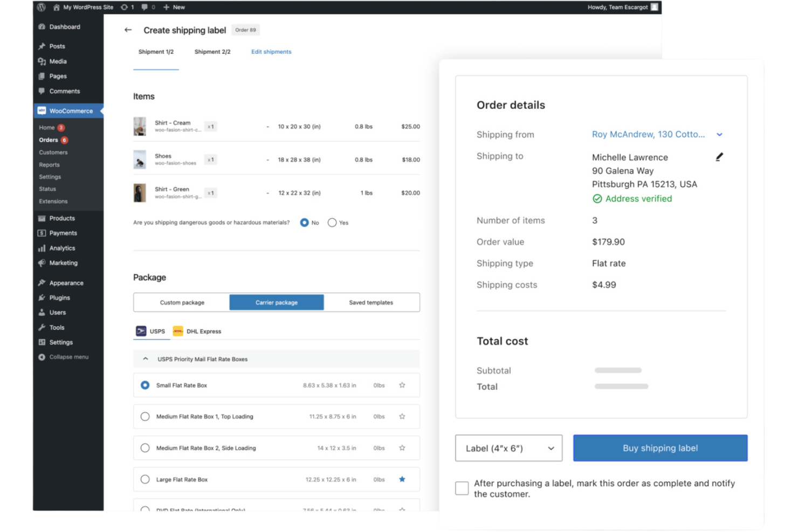This screenshot has width=798, height=532.
Task: Switch to Custom package tab
Action: [182, 302]
